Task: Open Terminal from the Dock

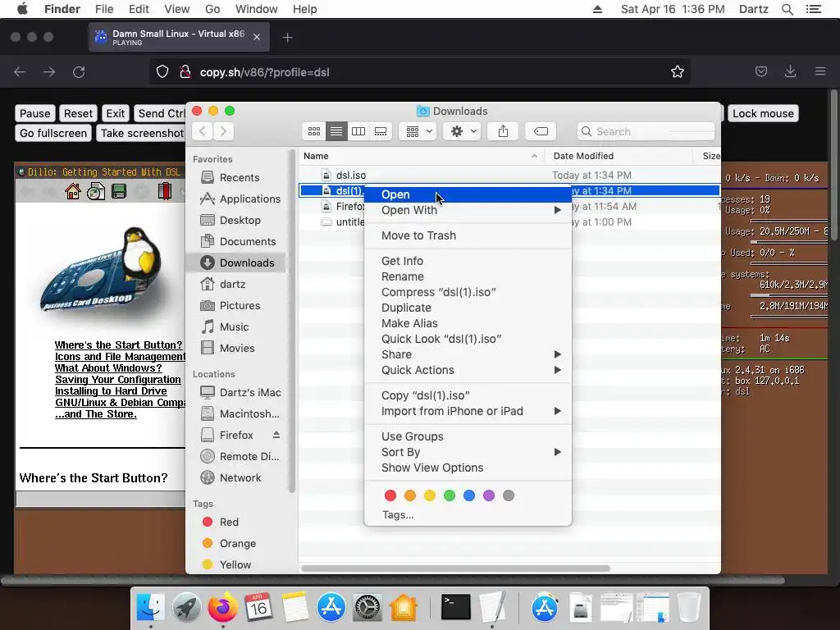Action: [x=455, y=608]
